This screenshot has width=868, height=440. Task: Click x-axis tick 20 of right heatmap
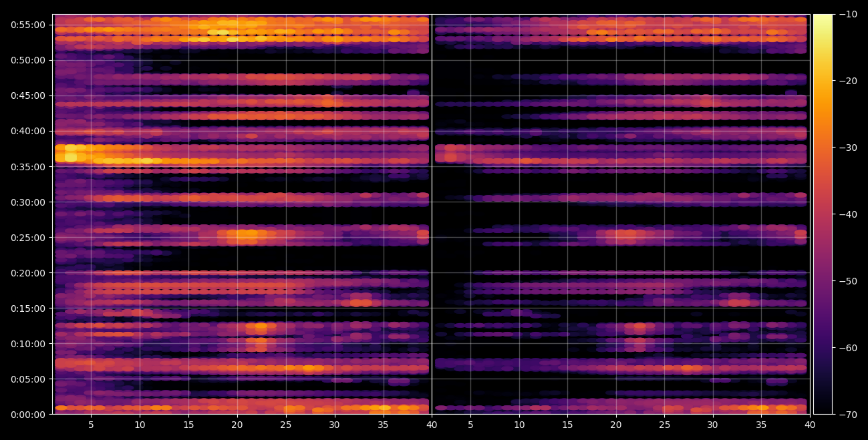coord(616,425)
